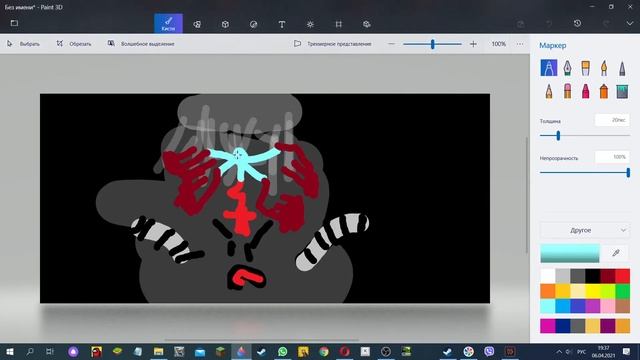Image resolution: width=640 pixels, height=360 pixels.
Task: Open the History panel icon
Action: click(577, 24)
